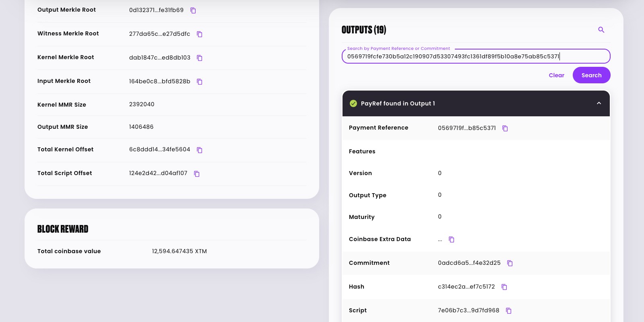Viewport: 644px width, 322px height.
Task: Copy the Total Script Offset value
Action: (196, 174)
